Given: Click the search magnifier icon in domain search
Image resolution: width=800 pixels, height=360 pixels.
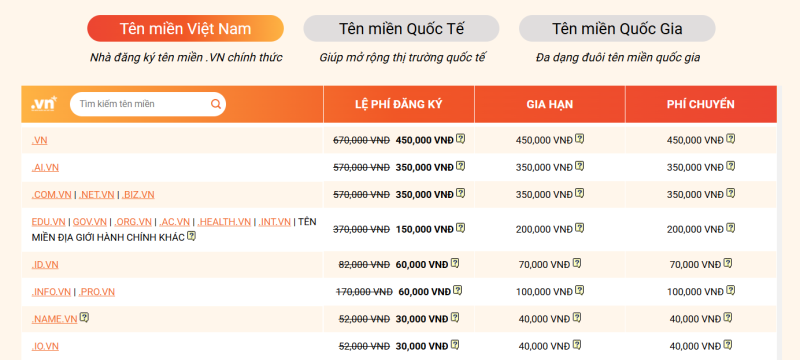Looking at the screenshot, I should 216,104.
